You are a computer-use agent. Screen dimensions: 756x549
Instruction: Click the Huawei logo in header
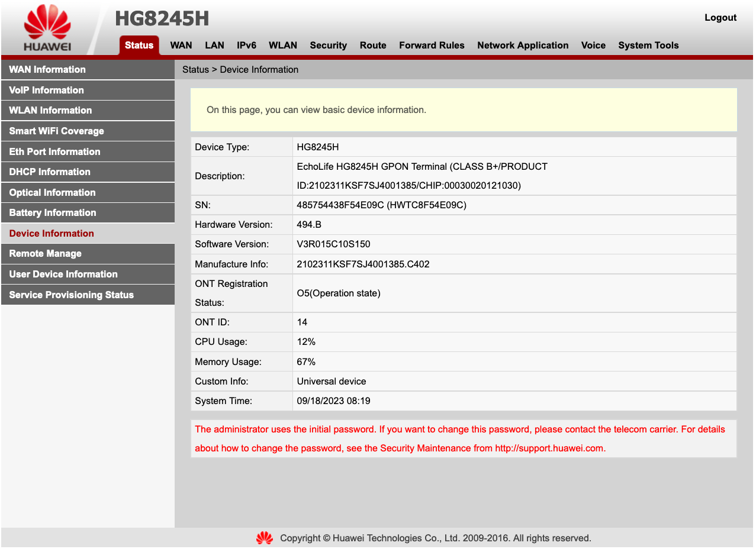point(47,28)
